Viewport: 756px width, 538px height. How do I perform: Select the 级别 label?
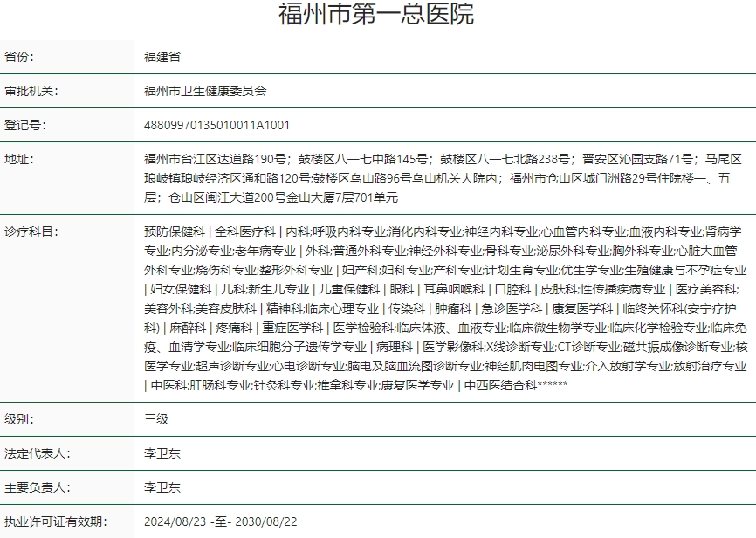(x=19, y=419)
